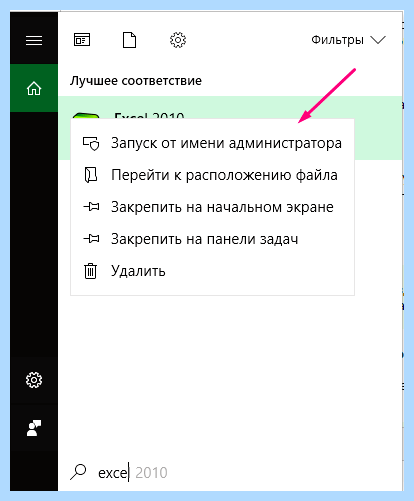
Task: Choose Перейти к расположению файла
Action: [212, 175]
